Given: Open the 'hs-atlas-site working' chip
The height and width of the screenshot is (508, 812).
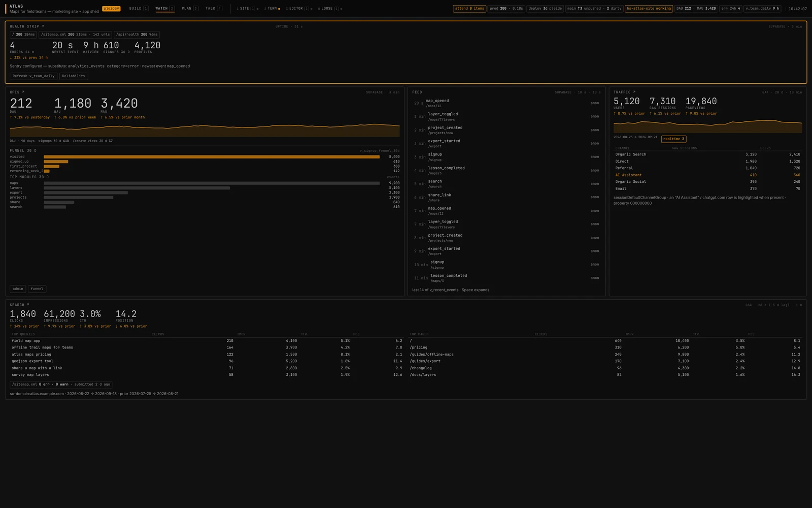Looking at the screenshot, I should 649,9.
